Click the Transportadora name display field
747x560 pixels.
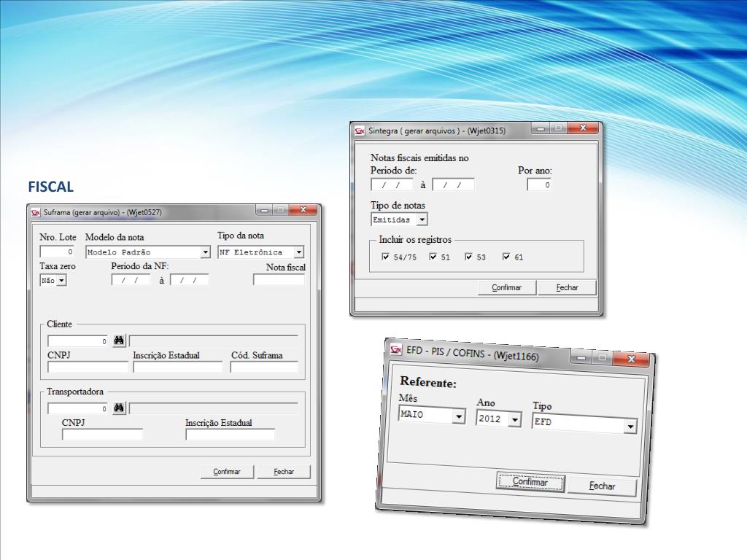point(214,408)
